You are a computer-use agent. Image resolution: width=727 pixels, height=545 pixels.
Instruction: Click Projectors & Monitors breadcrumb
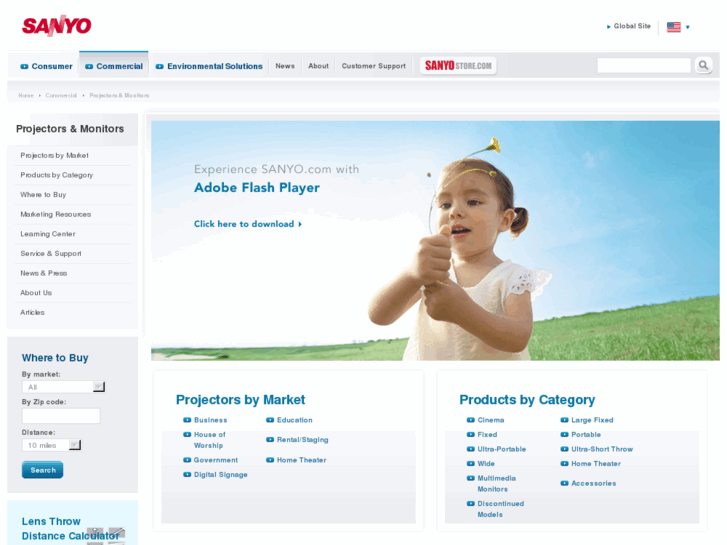pos(119,95)
